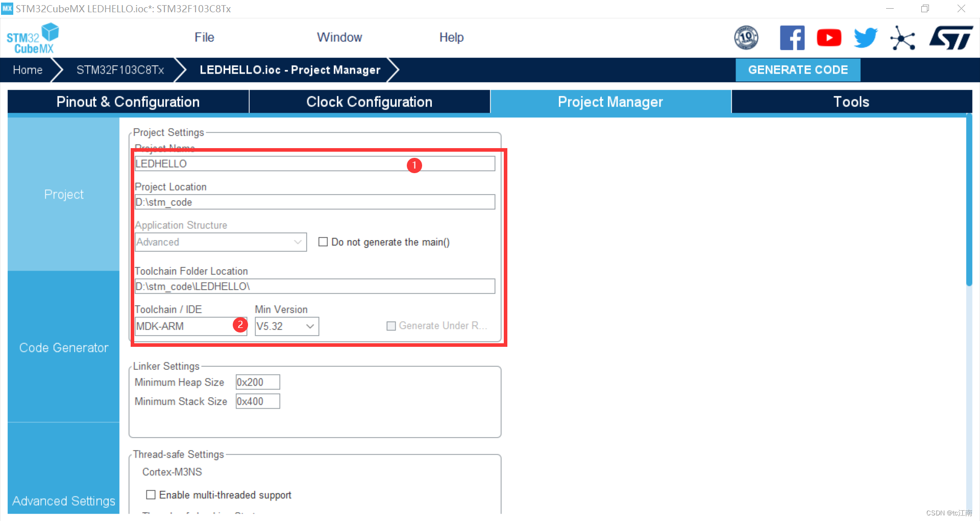Open the Code Generator side section

pyautogui.click(x=64, y=347)
